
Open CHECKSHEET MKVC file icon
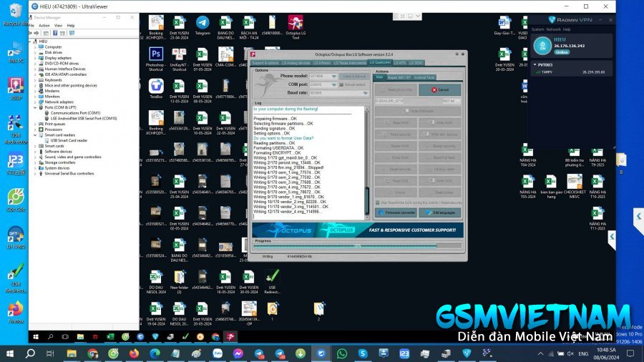[x=574, y=186]
